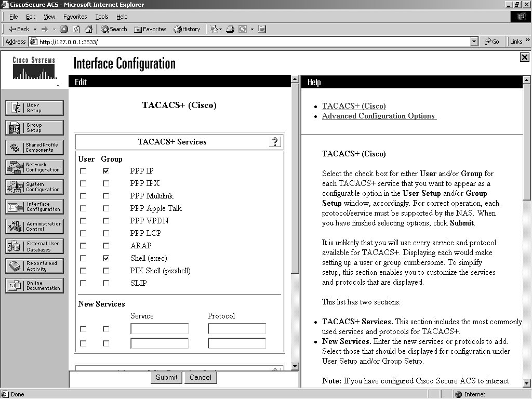The image size is (532, 399).
Task: Open the File menu
Action: [x=14, y=17]
